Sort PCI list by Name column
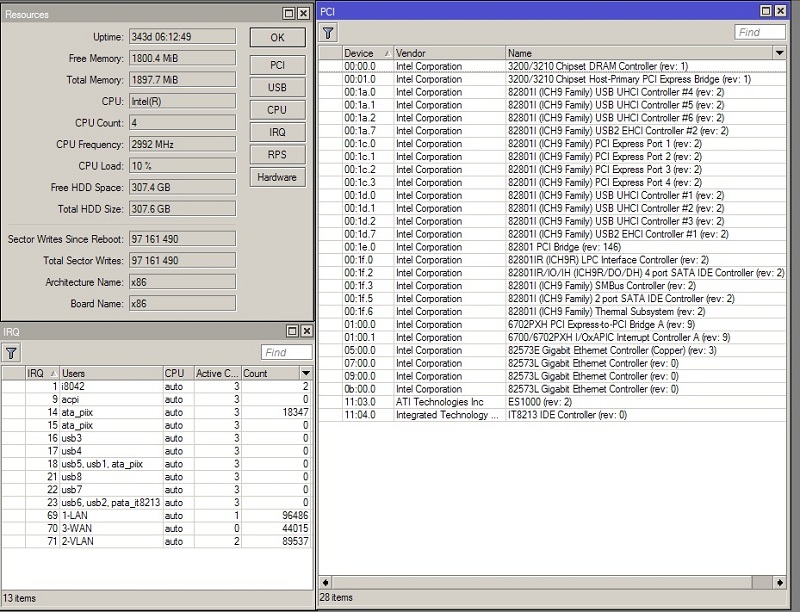The image size is (800, 612). tap(639, 53)
